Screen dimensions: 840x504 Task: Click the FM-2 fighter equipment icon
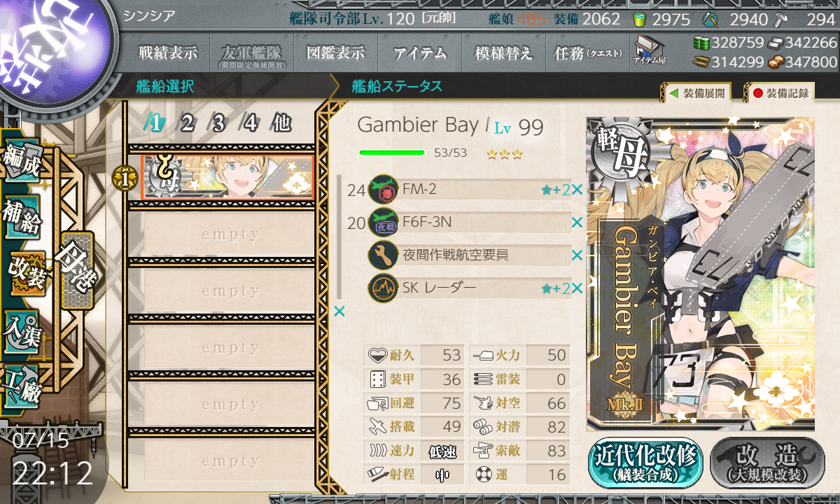(383, 189)
